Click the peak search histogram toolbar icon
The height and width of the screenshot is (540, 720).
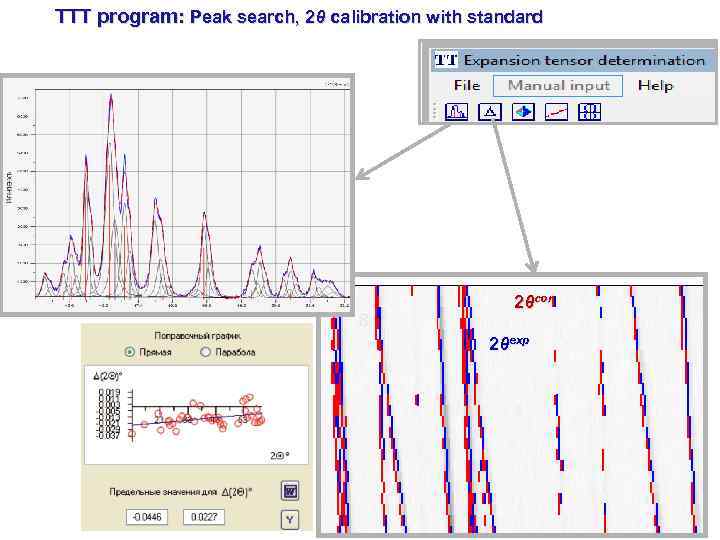point(456,112)
